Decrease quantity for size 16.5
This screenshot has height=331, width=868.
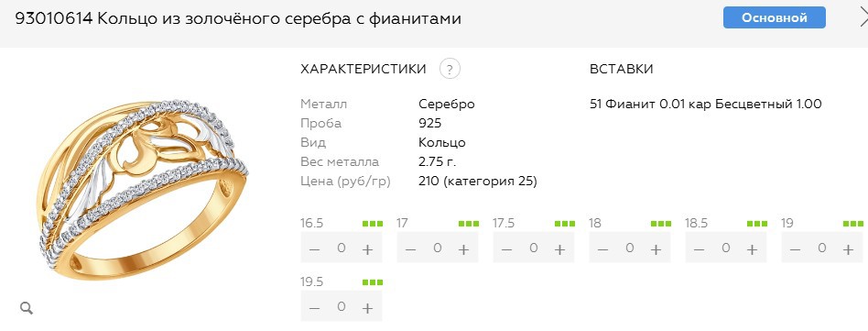(x=314, y=249)
